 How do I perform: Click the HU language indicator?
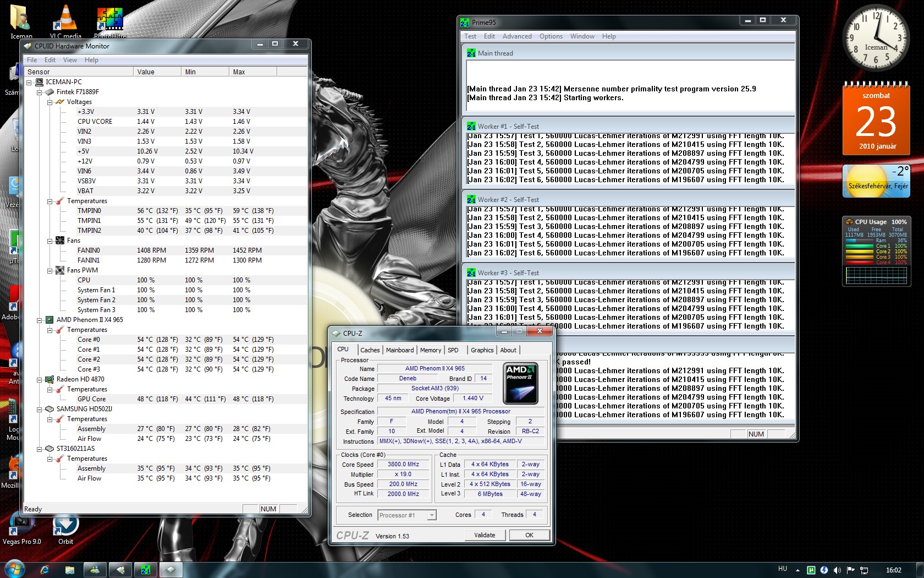783,569
